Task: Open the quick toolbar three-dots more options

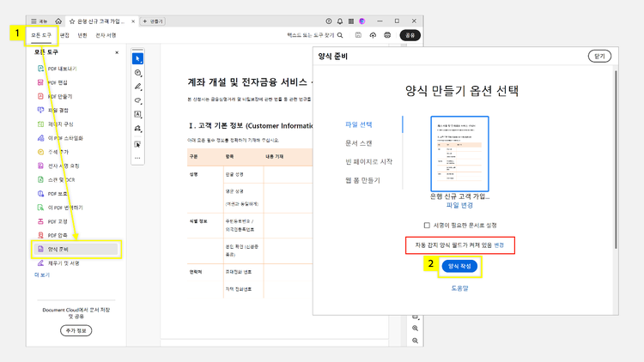Action: [x=137, y=158]
